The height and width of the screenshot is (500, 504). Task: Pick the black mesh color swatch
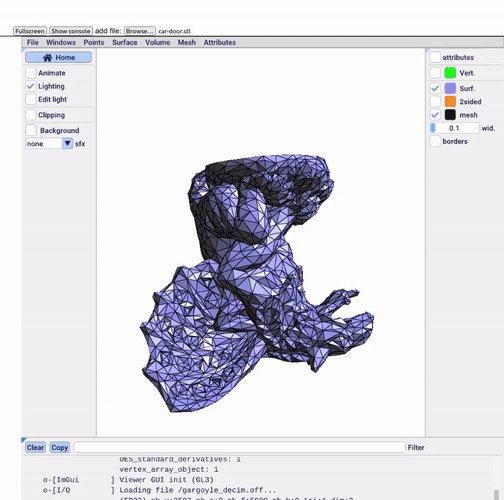point(450,115)
